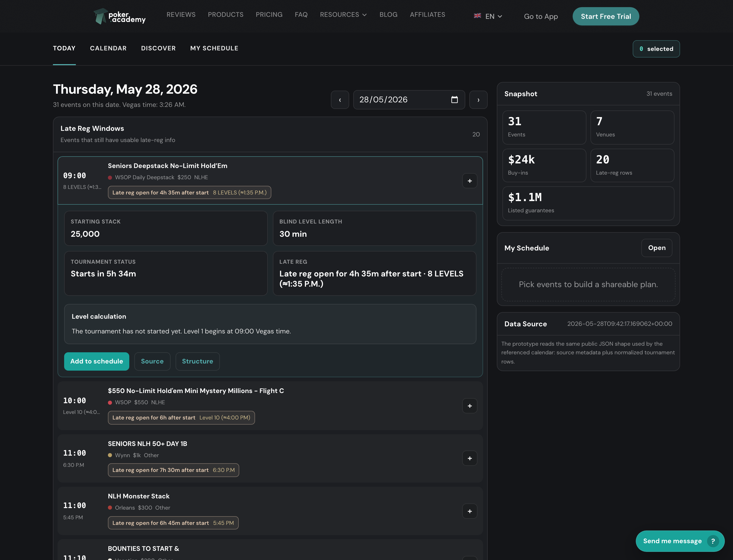Click the $24k Buy-ins snapshot card
This screenshot has height=560, width=733.
[x=544, y=165]
